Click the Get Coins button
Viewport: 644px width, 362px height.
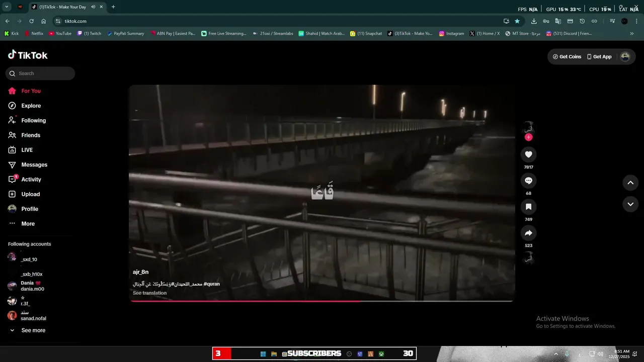click(567, 57)
